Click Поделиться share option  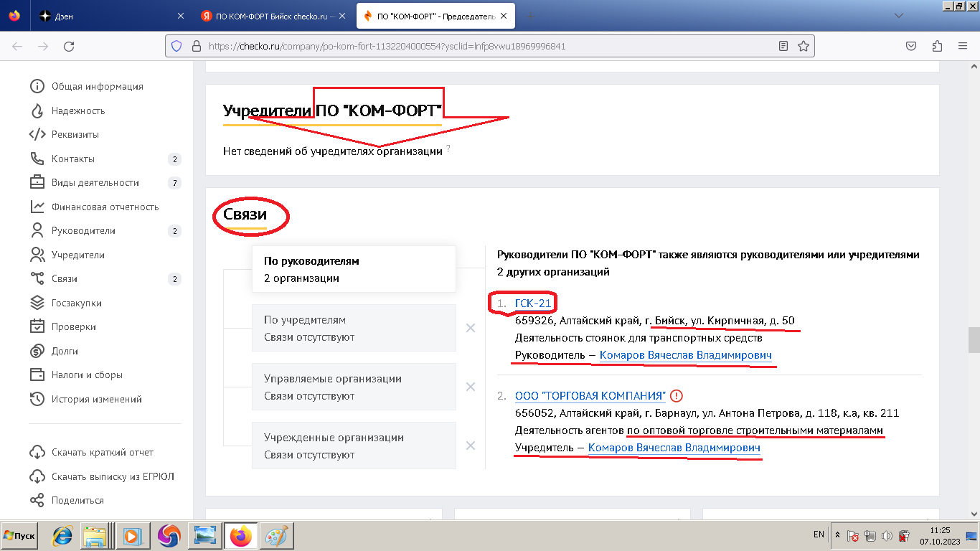click(77, 500)
